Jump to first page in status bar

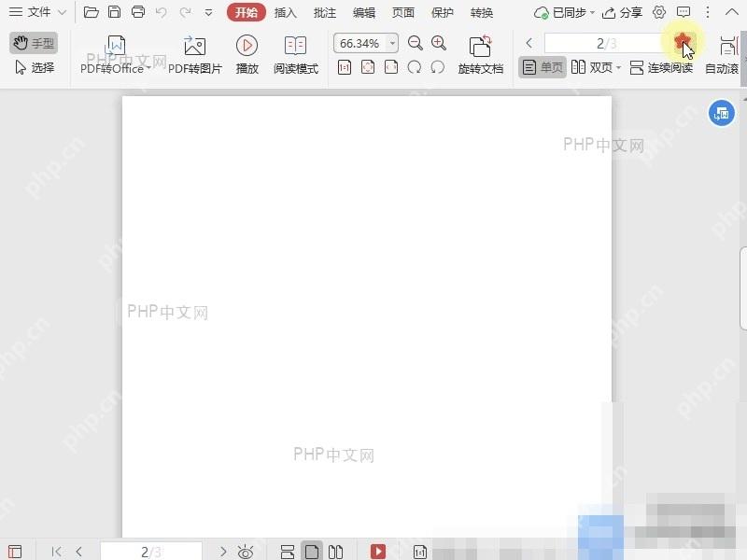click(56, 552)
